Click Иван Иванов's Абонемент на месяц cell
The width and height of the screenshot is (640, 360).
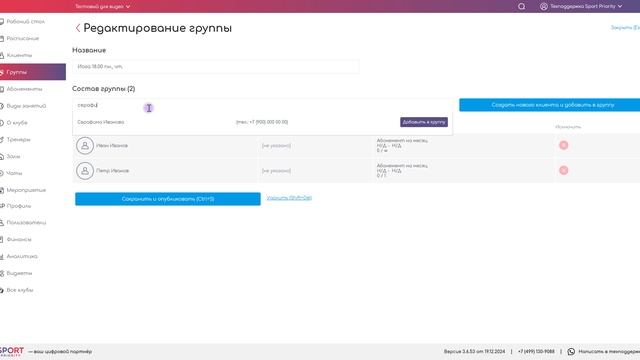pyautogui.click(x=464, y=145)
